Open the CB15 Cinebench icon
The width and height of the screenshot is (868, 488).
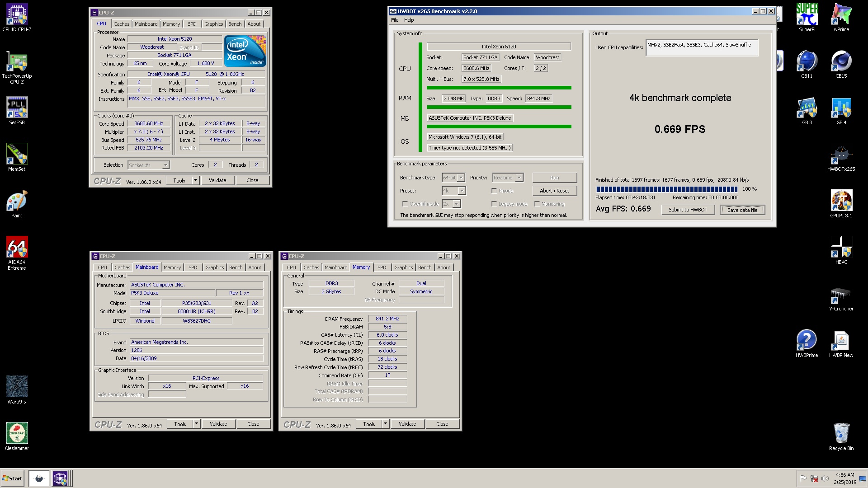[841, 64]
